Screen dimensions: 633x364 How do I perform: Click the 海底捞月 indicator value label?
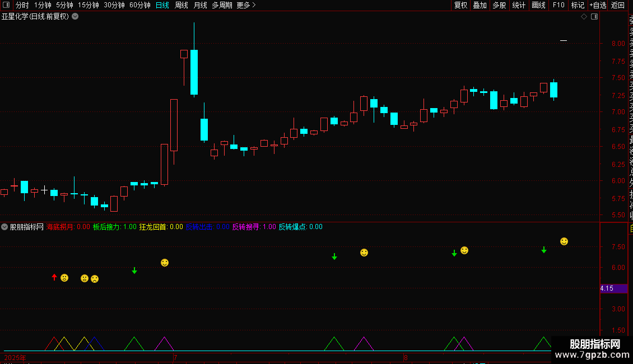68,227
